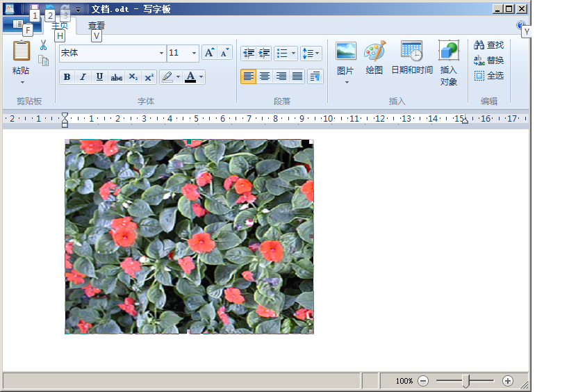Toggle subscript formatting
The width and height of the screenshot is (569, 392).
(133, 77)
